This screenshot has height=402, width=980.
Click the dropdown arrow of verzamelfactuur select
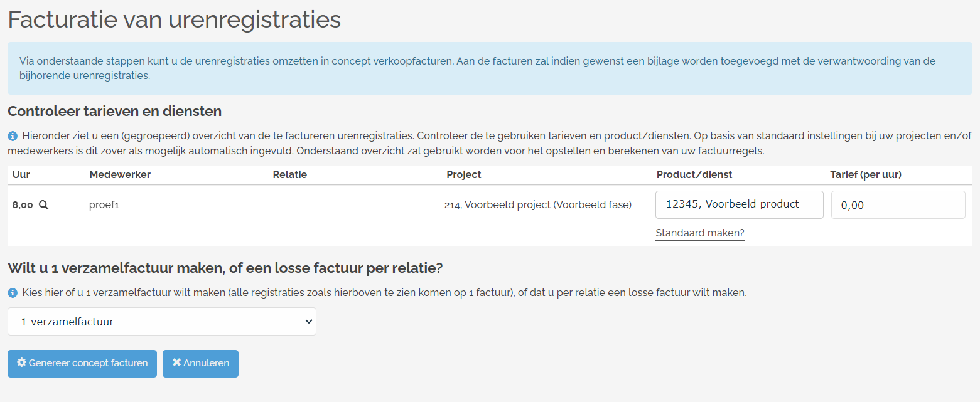(308, 322)
